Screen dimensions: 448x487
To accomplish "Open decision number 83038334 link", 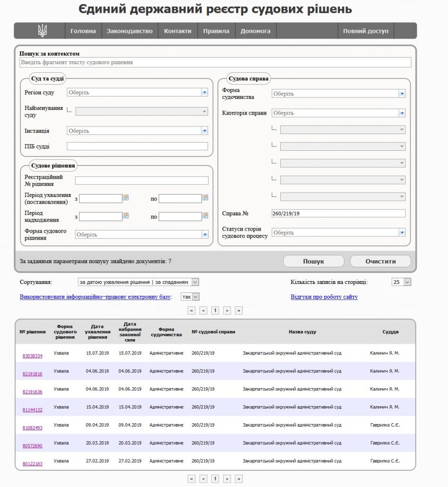I will click(x=32, y=356).
